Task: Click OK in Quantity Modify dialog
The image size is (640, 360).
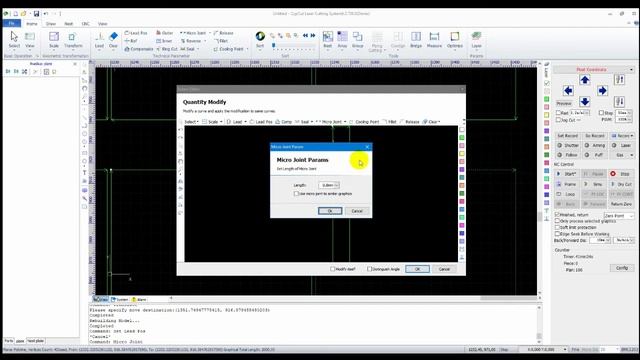Action: 417,269
